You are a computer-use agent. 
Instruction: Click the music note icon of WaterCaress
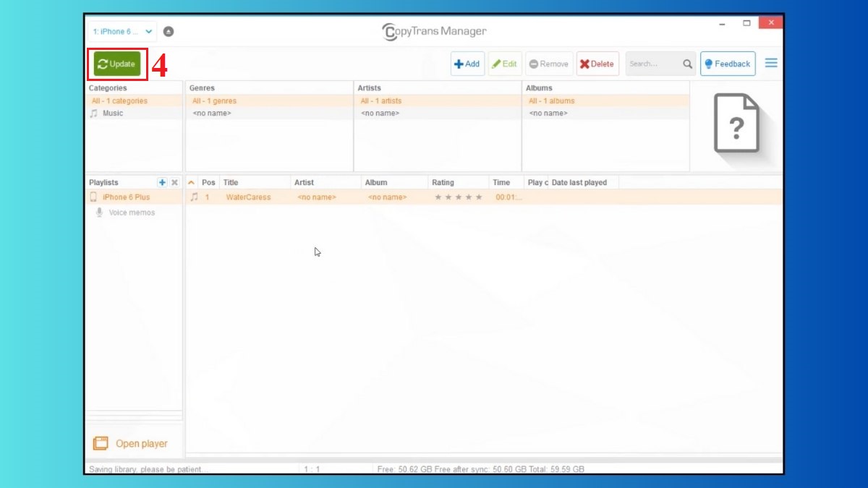[x=194, y=197]
